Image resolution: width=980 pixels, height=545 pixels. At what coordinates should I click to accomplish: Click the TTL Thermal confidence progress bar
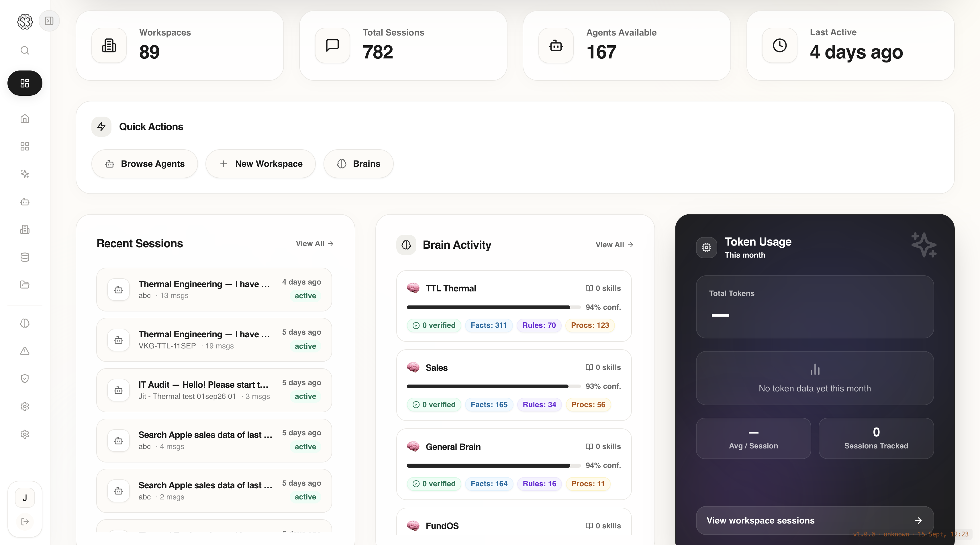click(493, 307)
